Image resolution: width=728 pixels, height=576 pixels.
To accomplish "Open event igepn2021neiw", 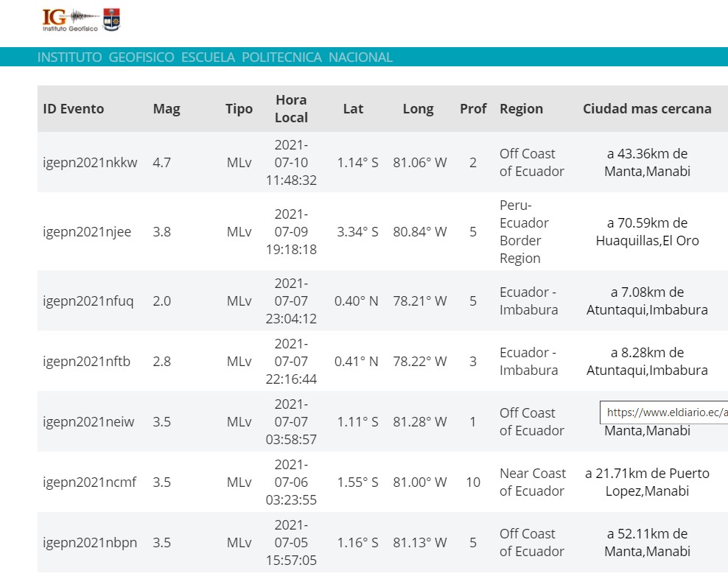I will pyautogui.click(x=88, y=421).
